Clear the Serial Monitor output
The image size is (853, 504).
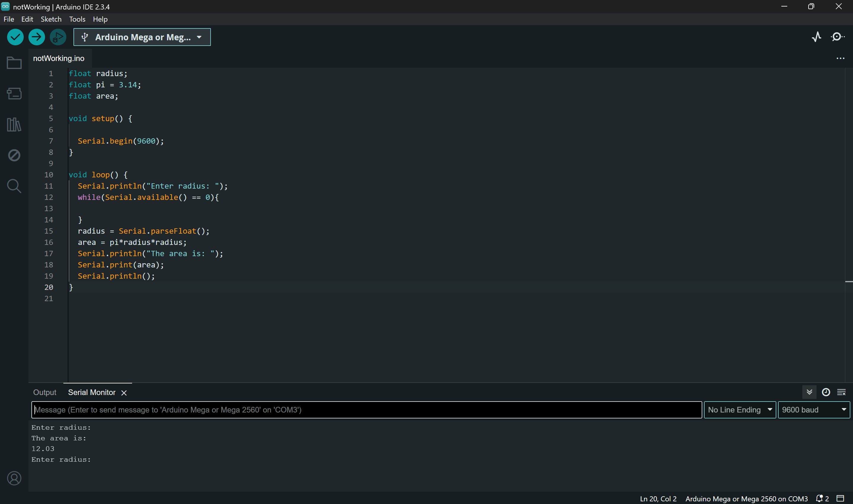point(841,392)
